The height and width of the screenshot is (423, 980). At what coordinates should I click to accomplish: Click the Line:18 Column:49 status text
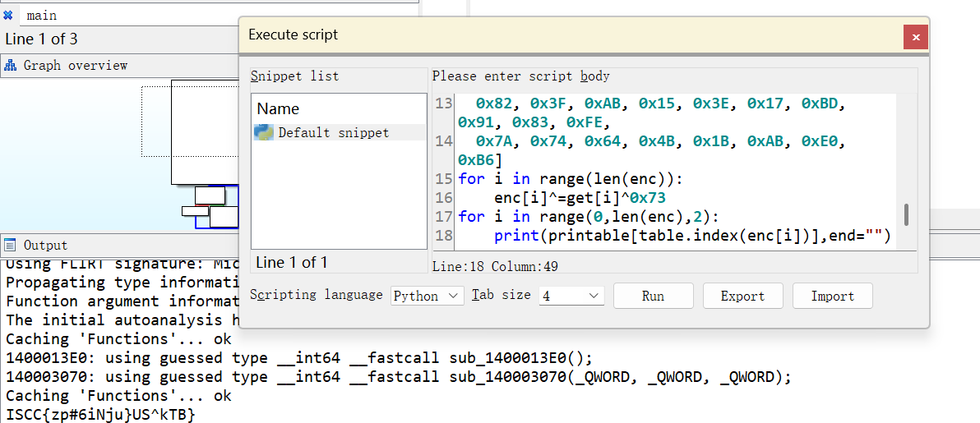(496, 266)
